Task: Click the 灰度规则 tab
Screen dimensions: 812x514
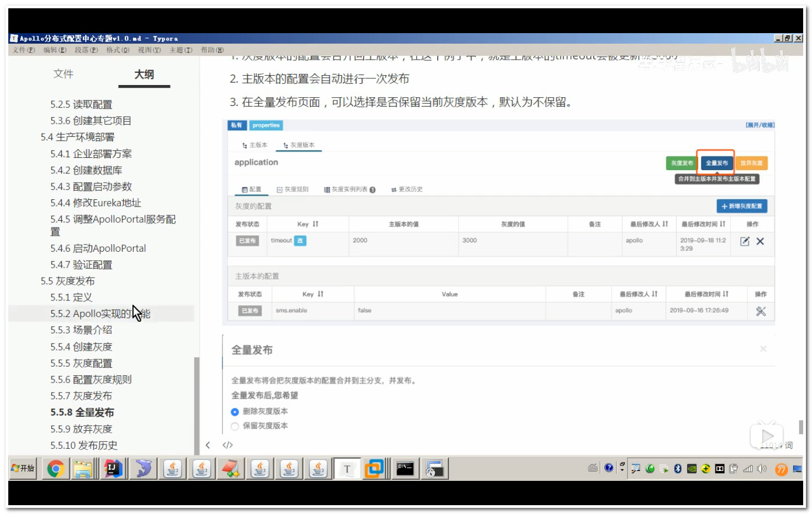Action: click(x=293, y=189)
